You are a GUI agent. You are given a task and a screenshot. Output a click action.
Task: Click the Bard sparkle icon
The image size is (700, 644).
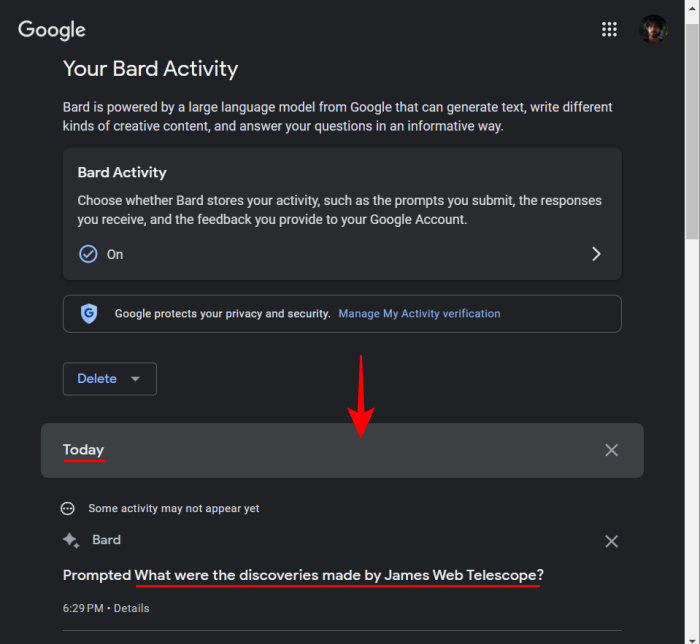[x=71, y=540]
